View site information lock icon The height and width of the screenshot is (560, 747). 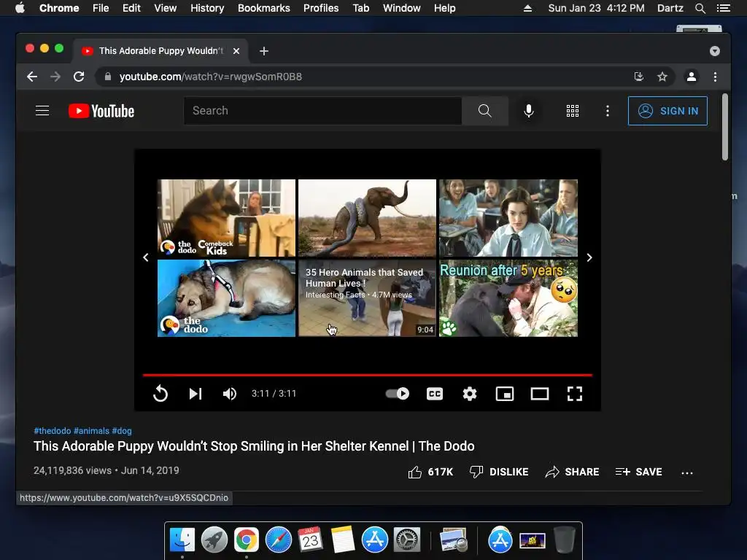(x=108, y=77)
